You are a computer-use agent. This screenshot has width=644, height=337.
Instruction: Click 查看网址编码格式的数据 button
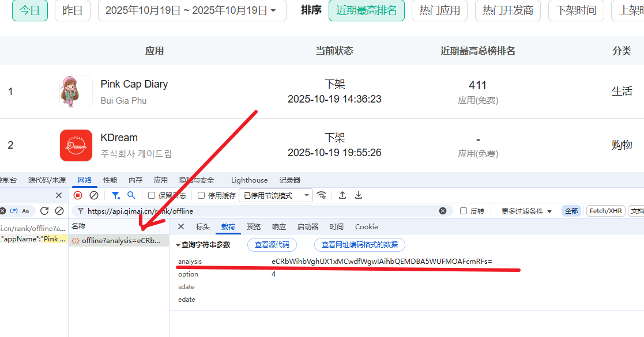click(359, 245)
